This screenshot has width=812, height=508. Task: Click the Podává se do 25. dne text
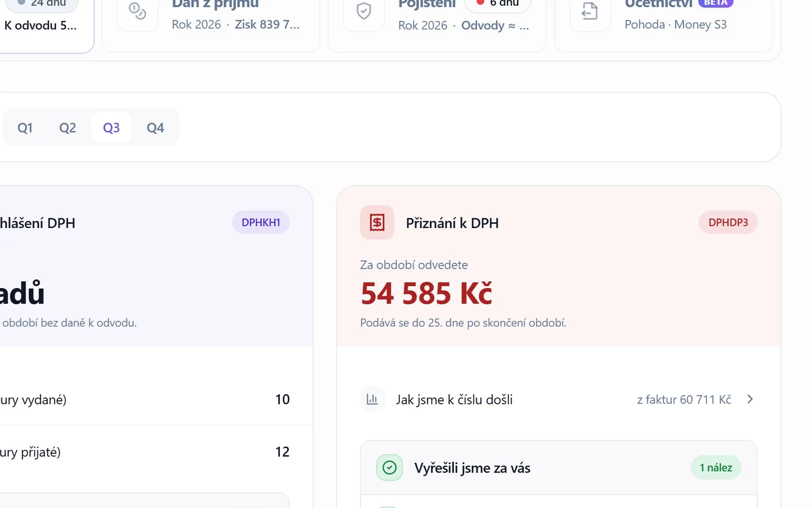pos(463,323)
